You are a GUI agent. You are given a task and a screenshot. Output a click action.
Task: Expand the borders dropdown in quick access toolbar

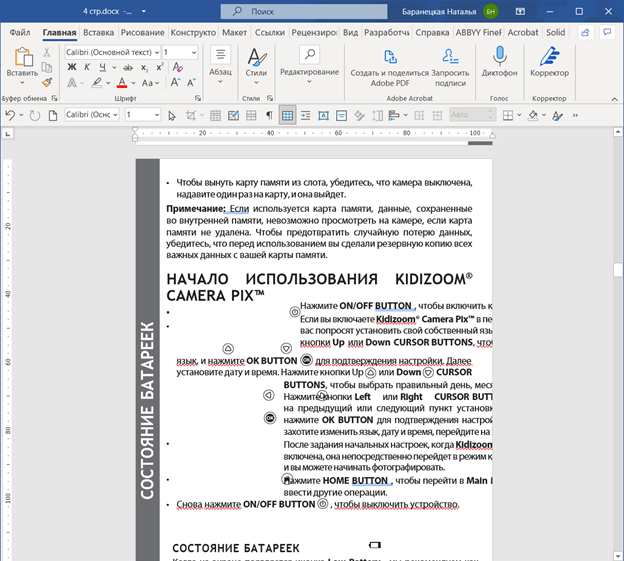coord(519,115)
